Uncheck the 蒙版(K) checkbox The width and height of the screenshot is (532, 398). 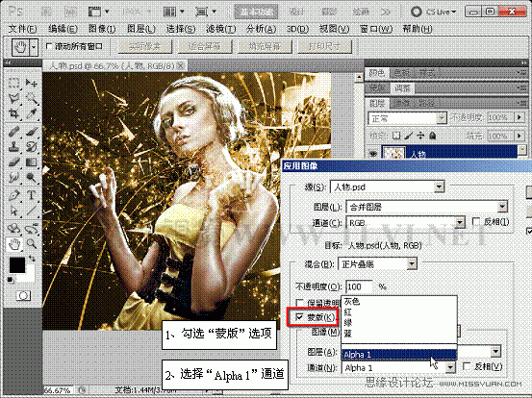point(299,317)
